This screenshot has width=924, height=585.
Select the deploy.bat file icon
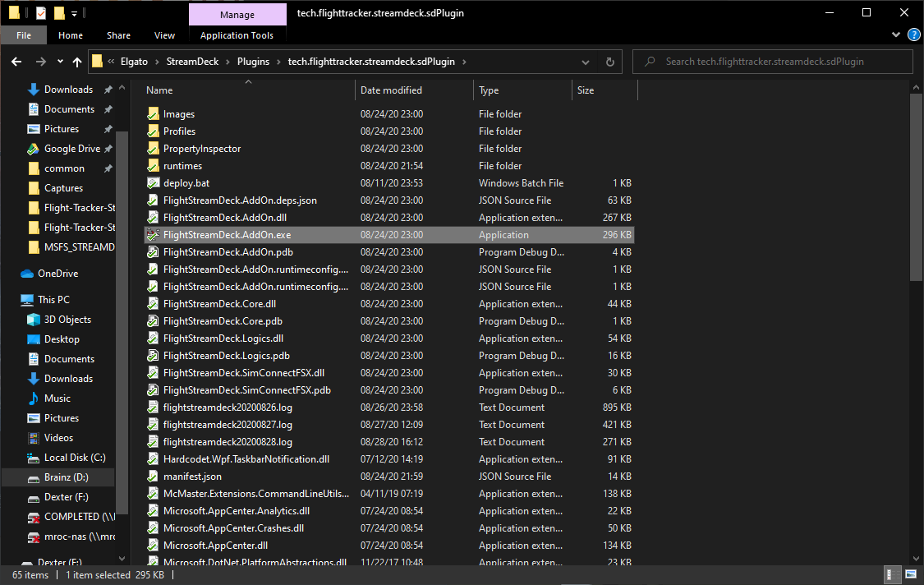[154, 182]
